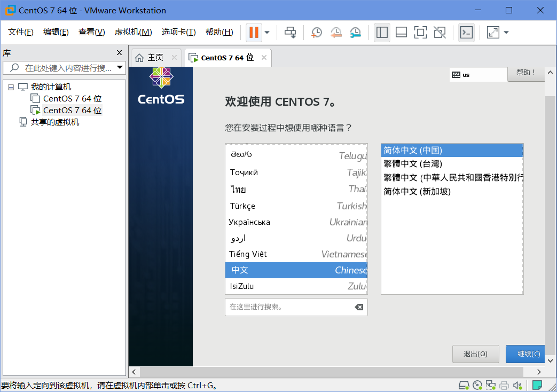The width and height of the screenshot is (557, 392).
Task: Click the stretch guest display icon
Action: point(493,33)
